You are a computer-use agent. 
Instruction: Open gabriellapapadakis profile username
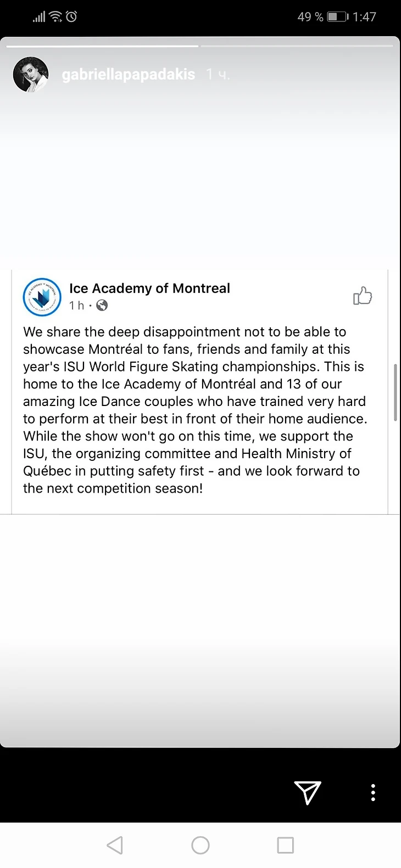(129, 75)
